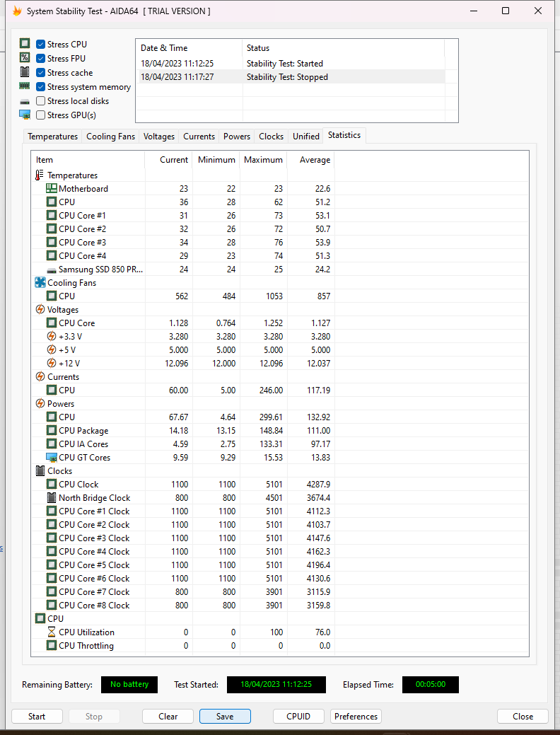Click the Date & Time column header
560x735 pixels.
(x=189, y=48)
